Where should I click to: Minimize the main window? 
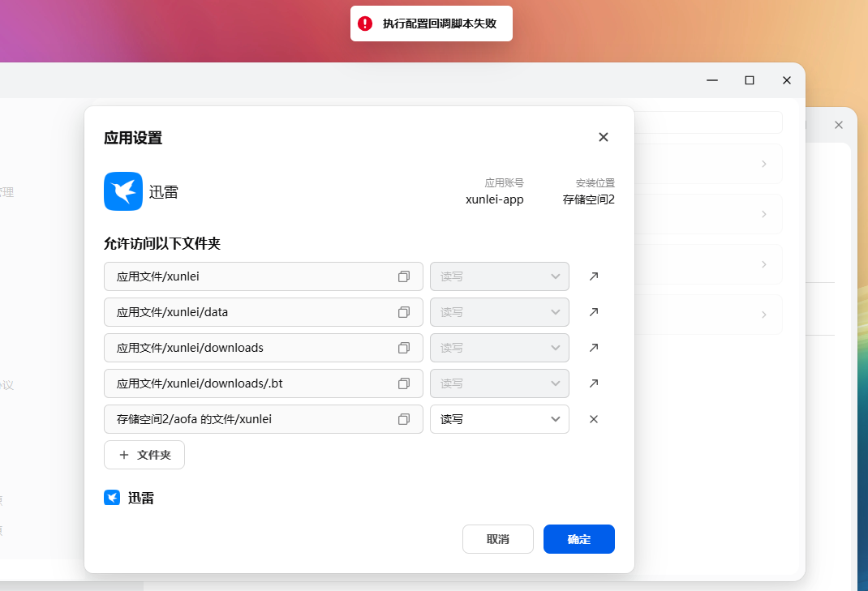coord(712,80)
